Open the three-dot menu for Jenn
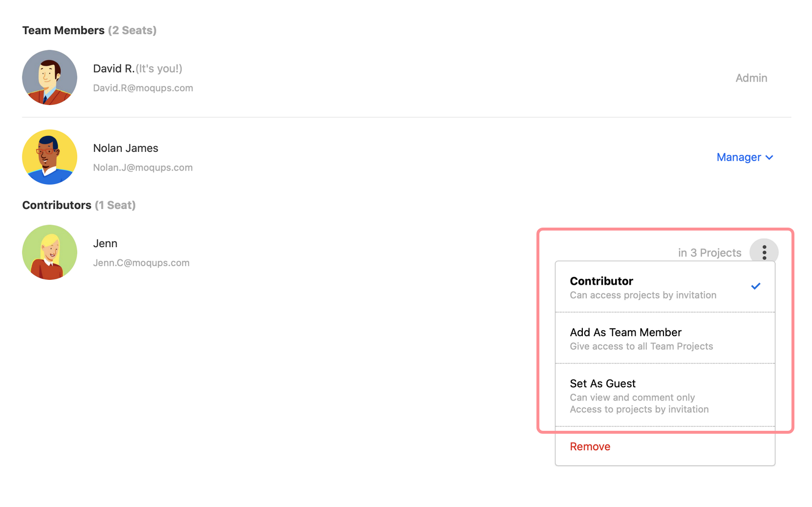 (764, 253)
